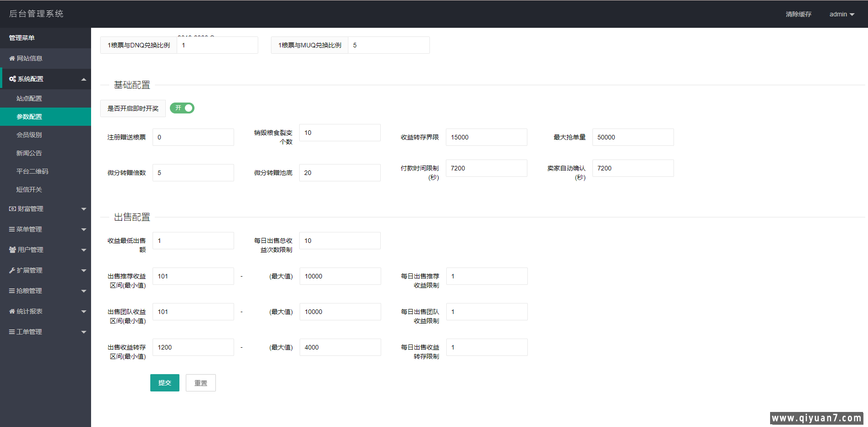Open the admin account dropdown
This screenshot has width=868, height=427.
(841, 14)
